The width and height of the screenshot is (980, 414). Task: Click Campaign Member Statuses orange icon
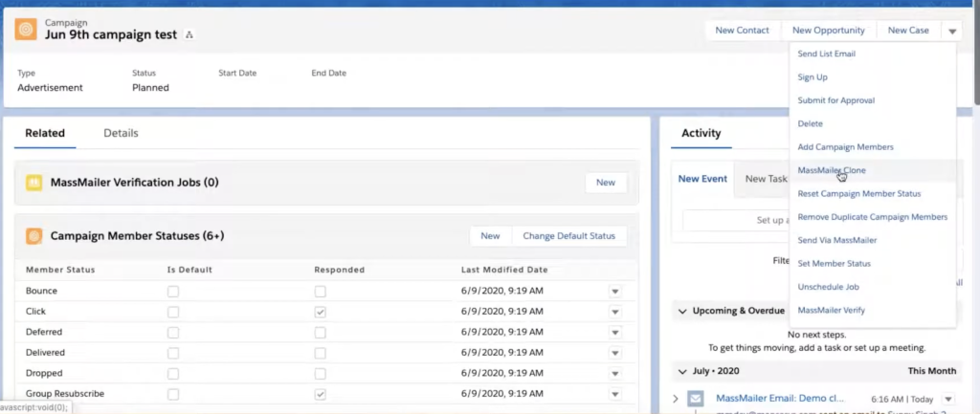pos(33,236)
